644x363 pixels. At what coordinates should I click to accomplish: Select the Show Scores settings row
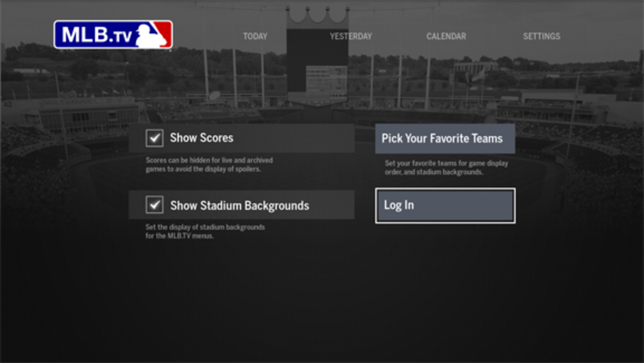pyautogui.click(x=242, y=138)
